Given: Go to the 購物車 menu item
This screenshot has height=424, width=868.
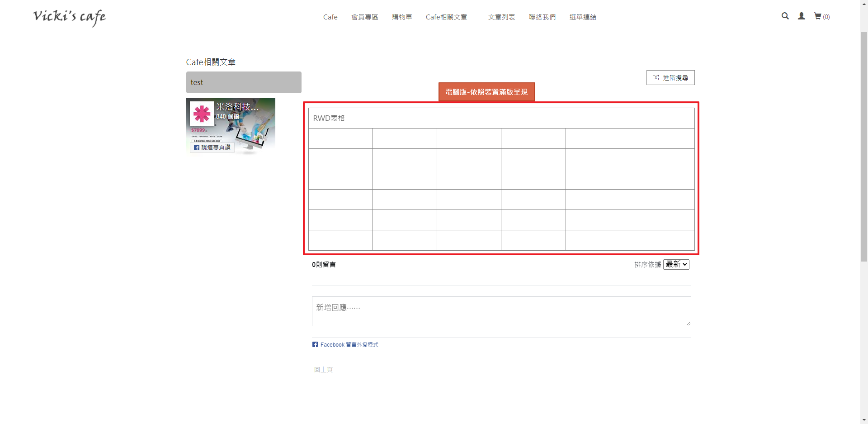Looking at the screenshot, I should 402,17.
